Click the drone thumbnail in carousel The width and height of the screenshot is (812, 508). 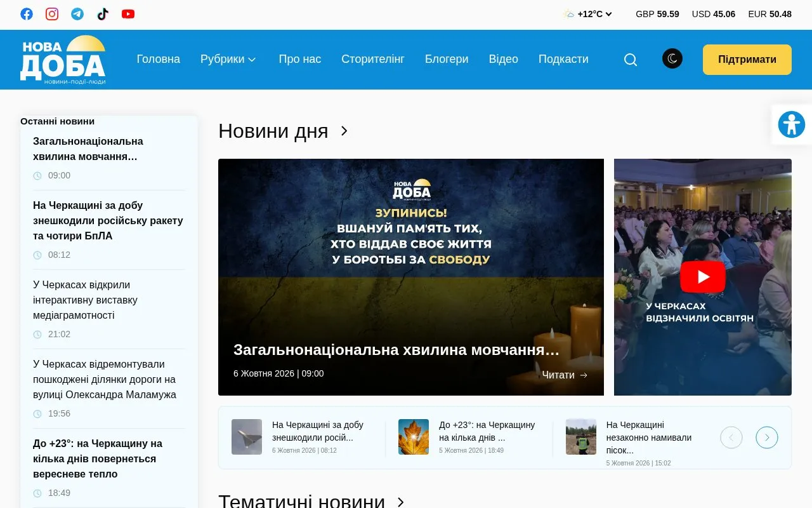click(247, 437)
